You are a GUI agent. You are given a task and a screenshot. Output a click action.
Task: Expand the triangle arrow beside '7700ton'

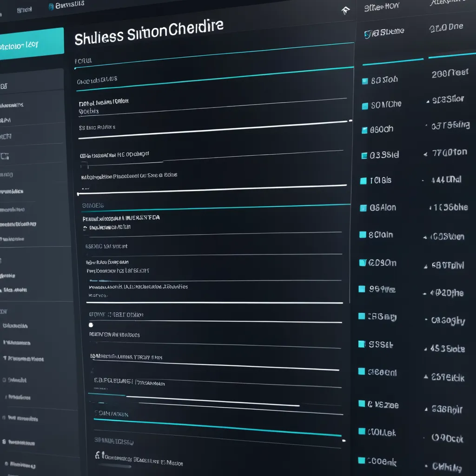tap(425, 154)
